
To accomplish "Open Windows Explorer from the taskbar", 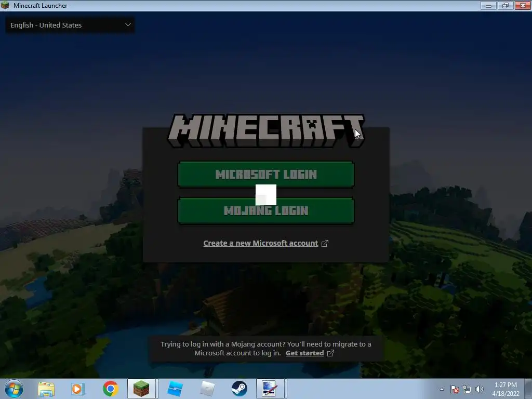I will [x=46, y=389].
